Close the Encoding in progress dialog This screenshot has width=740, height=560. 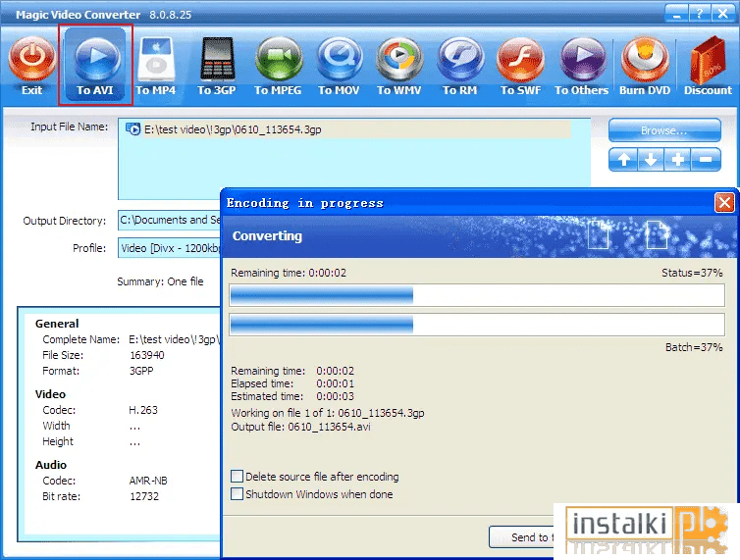coord(724,203)
